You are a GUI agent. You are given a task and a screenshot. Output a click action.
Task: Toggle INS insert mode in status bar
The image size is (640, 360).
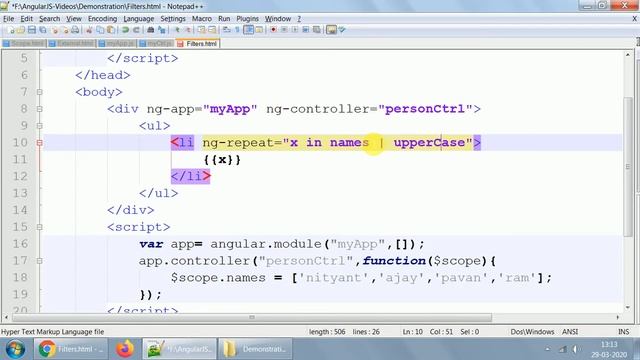(x=623, y=332)
